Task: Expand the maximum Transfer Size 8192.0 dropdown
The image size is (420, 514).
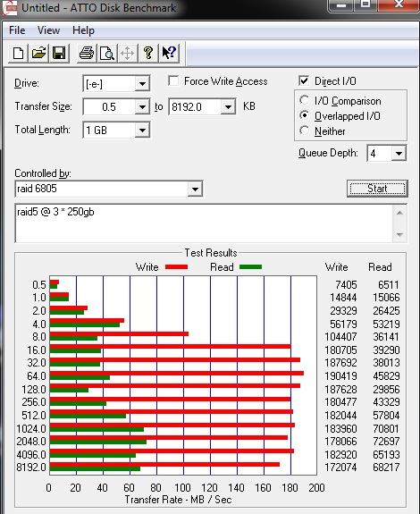Action: pyautogui.click(x=228, y=107)
